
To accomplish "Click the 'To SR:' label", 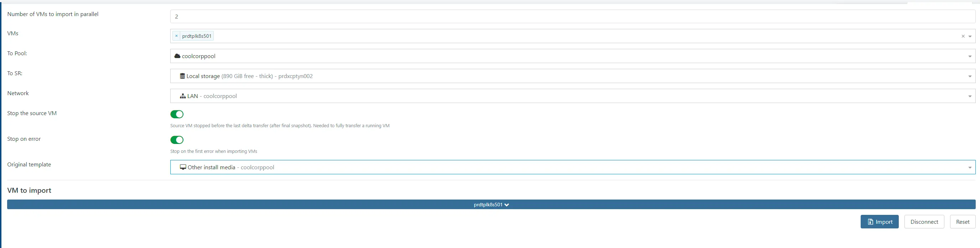I will point(15,73).
